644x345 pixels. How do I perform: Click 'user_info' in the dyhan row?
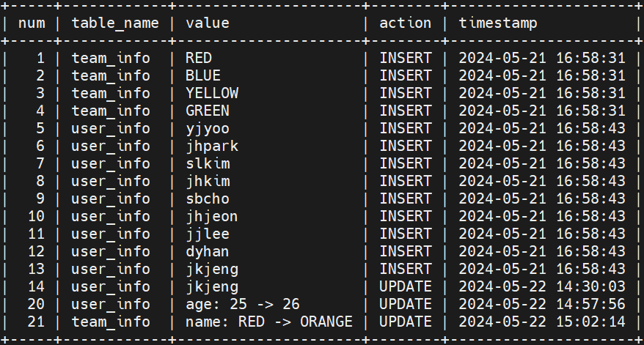point(111,252)
